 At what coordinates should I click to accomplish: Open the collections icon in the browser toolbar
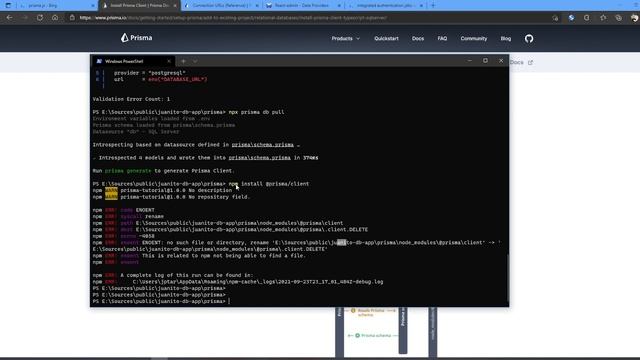[618, 18]
